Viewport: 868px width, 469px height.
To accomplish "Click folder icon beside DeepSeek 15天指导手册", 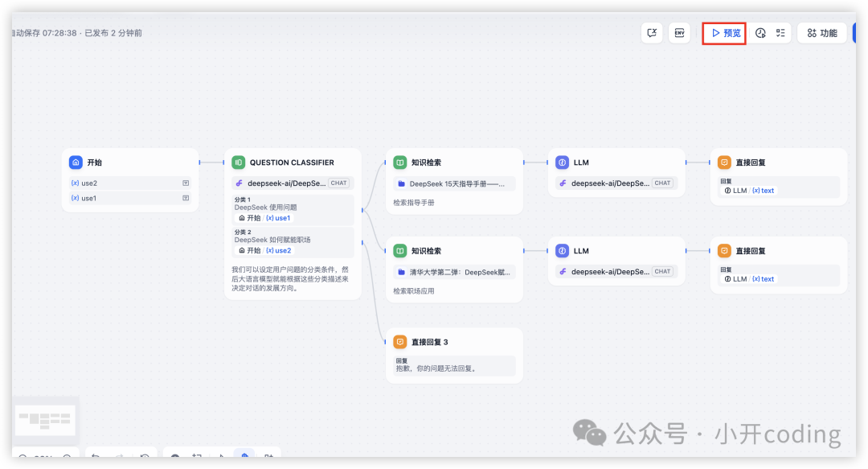I will click(x=402, y=183).
